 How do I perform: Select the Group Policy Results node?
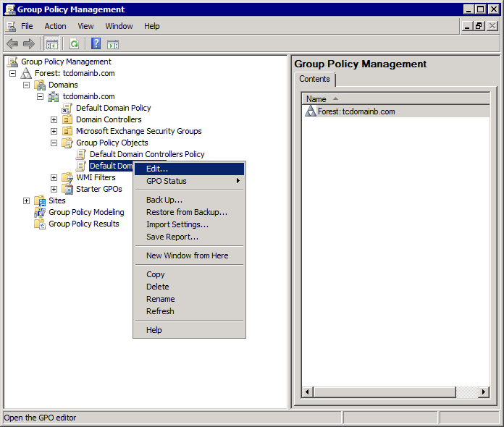(83, 224)
